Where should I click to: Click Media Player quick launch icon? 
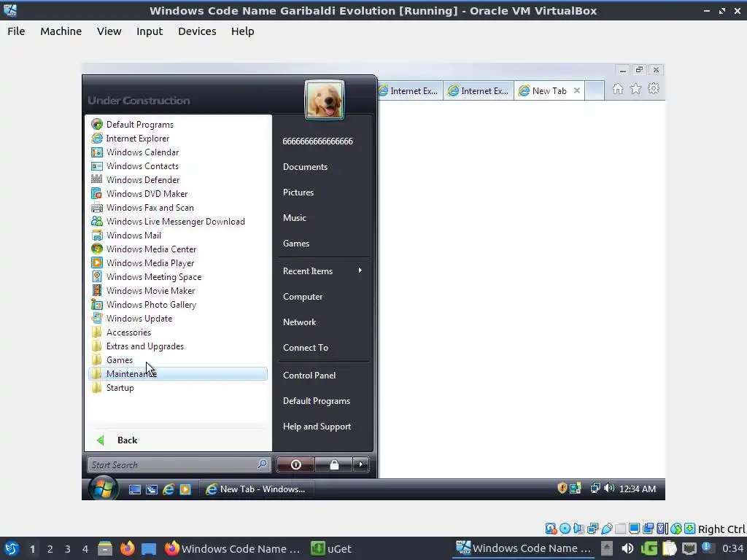(x=185, y=489)
